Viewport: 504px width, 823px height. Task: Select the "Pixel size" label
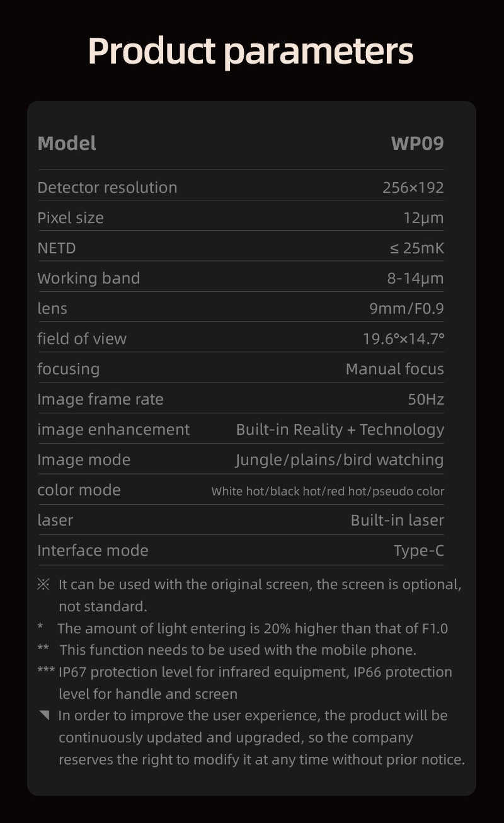[71, 217]
